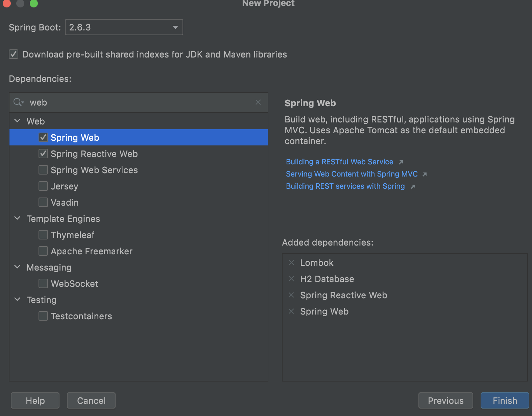
Task: Open Building a RESTful Web Service link
Action: pyautogui.click(x=340, y=162)
